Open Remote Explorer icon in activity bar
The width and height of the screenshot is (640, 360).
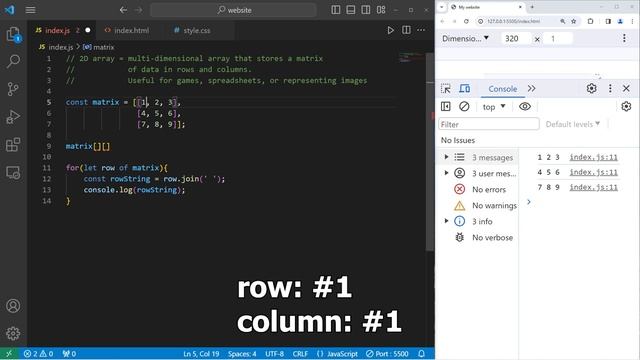pyautogui.click(x=13, y=173)
